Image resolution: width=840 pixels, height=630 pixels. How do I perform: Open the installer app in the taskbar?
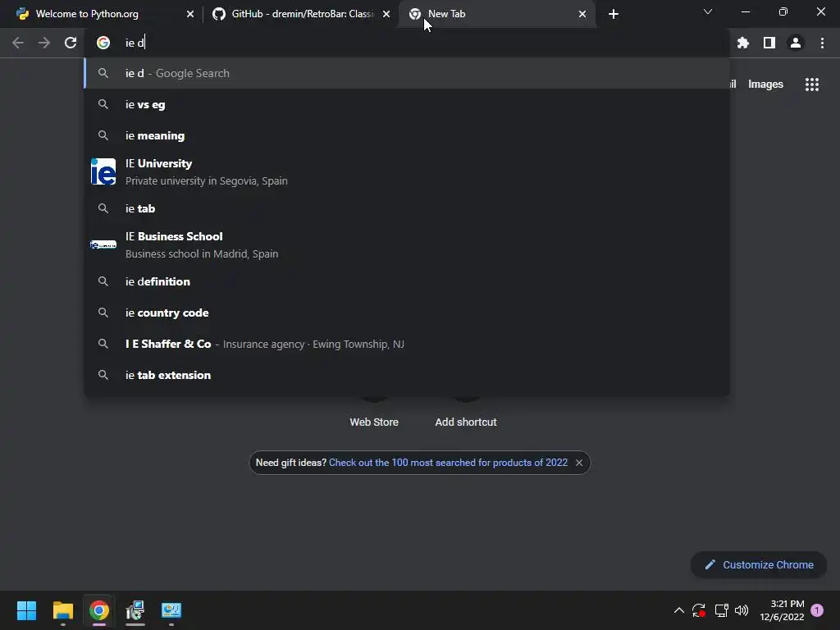tap(135, 610)
